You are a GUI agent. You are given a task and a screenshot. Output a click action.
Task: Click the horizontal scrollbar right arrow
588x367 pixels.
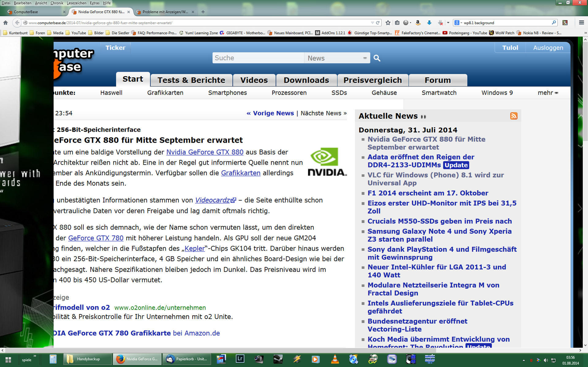point(580,350)
